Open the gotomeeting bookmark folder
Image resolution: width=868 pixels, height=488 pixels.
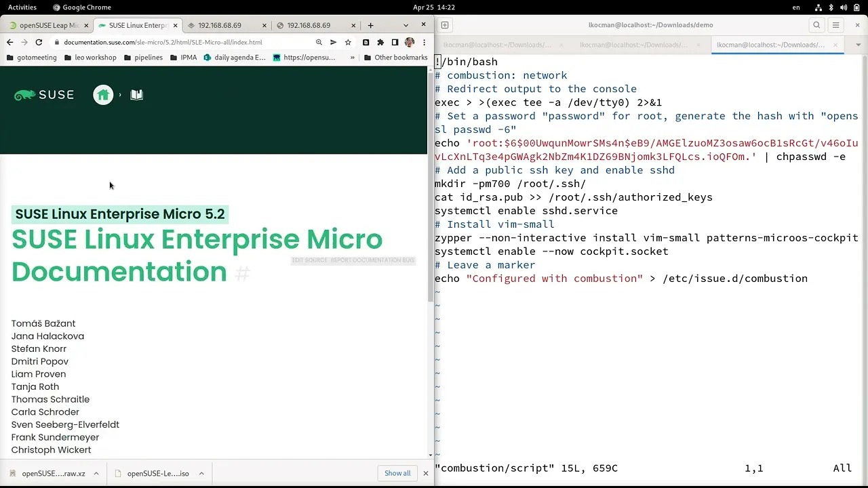[x=31, y=58]
